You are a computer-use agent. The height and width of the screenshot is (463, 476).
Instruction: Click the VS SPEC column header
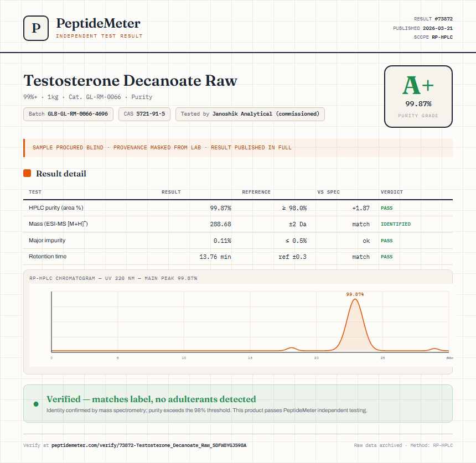pos(328,192)
